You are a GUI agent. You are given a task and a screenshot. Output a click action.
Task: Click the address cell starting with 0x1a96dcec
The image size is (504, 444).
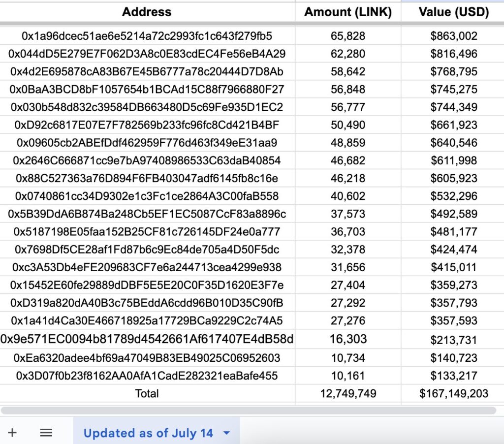[147, 36]
